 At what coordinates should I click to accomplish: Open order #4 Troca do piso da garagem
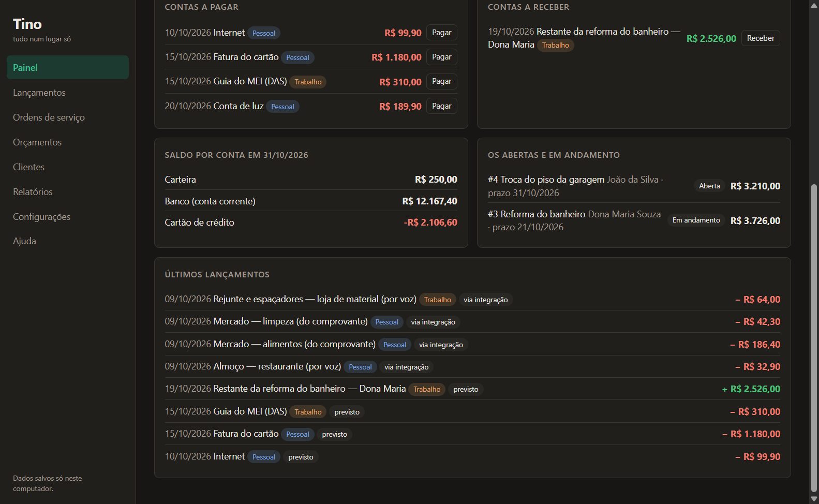[x=634, y=186]
